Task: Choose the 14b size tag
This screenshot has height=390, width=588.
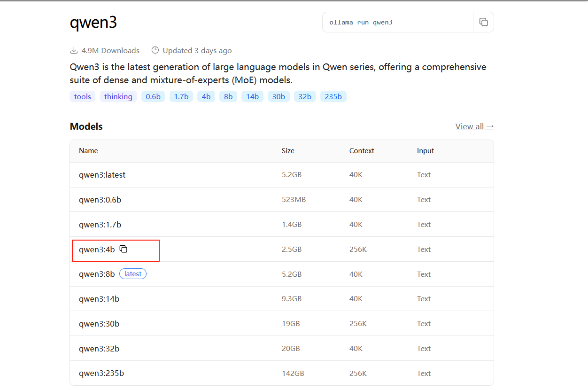Action: pyautogui.click(x=253, y=96)
